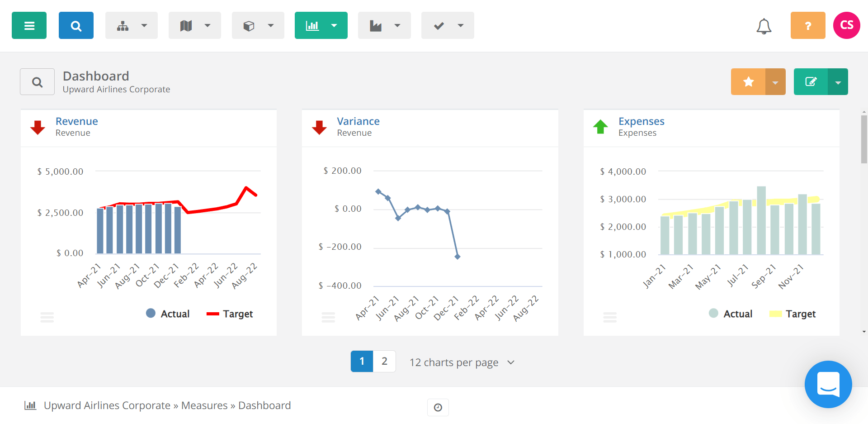Click the active bar chart Measures icon
This screenshot has height=424, width=868.
[313, 25]
